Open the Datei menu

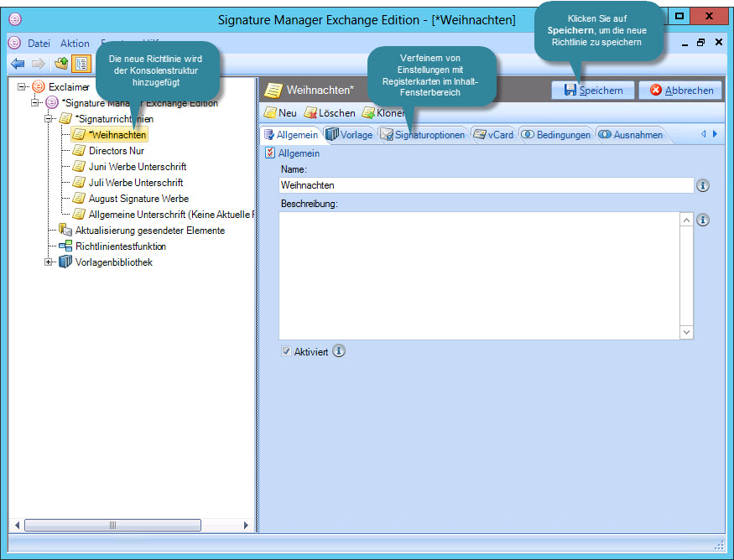(x=39, y=43)
